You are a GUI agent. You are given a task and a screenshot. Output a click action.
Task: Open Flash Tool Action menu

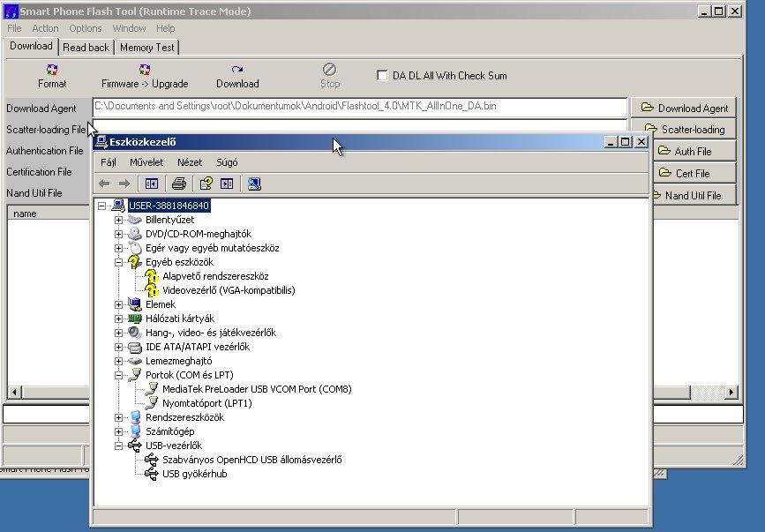click(x=45, y=28)
